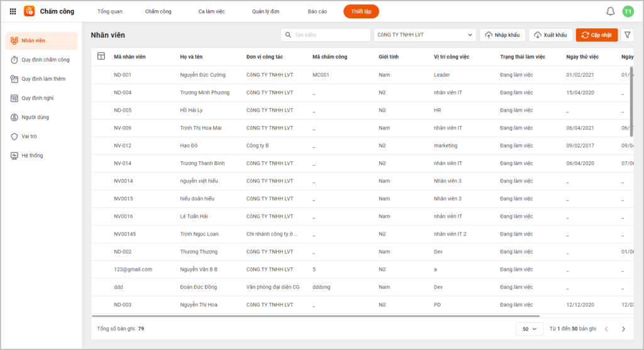
Task: Open table column settings icon
Action: (101, 57)
